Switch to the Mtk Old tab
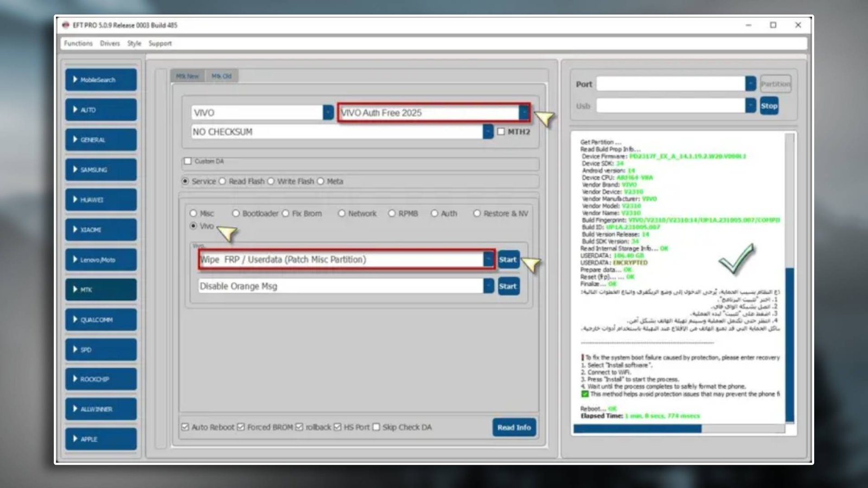 point(222,76)
